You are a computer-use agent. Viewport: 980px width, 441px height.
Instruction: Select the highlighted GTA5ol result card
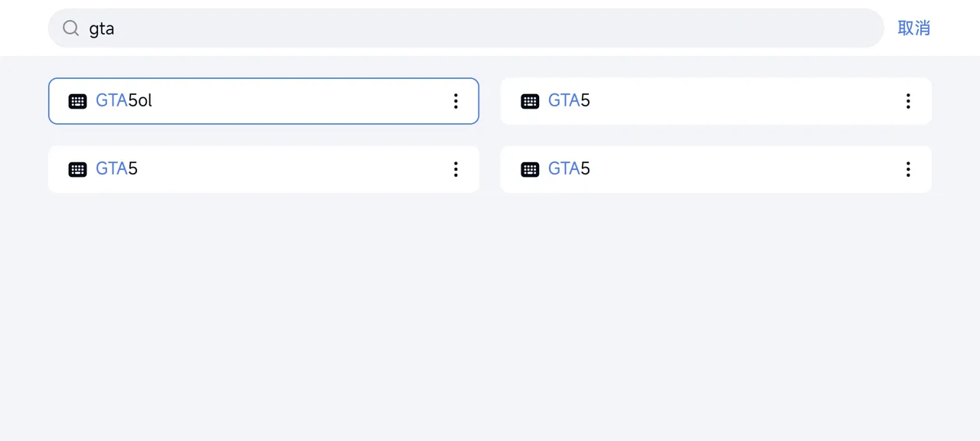point(263,101)
